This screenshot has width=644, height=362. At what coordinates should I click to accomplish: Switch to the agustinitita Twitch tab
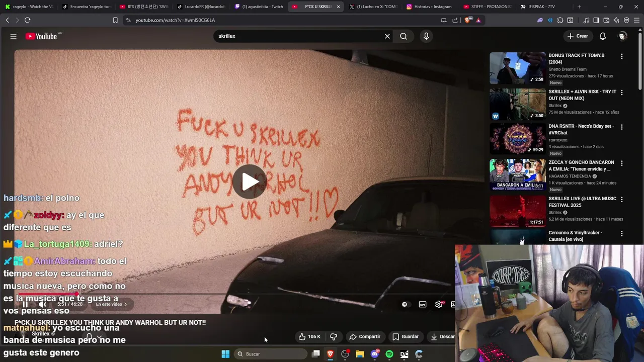click(x=259, y=7)
